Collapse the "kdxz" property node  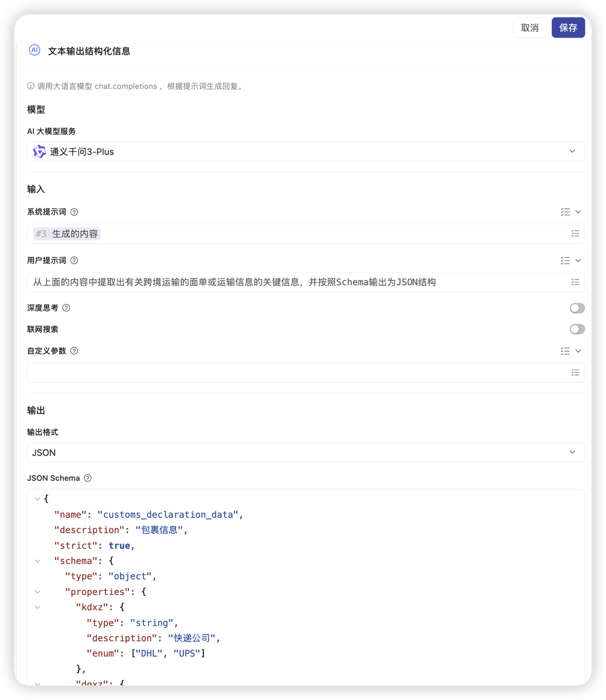tap(38, 607)
